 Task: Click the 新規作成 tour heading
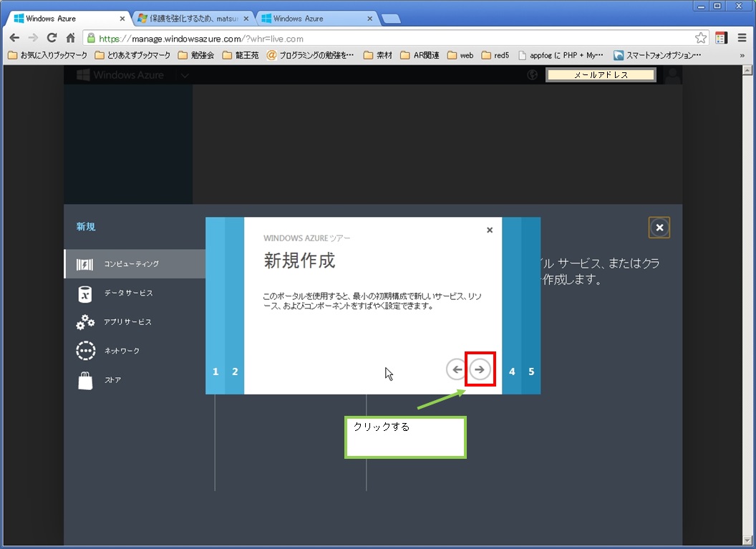pyautogui.click(x=299, y=261)
